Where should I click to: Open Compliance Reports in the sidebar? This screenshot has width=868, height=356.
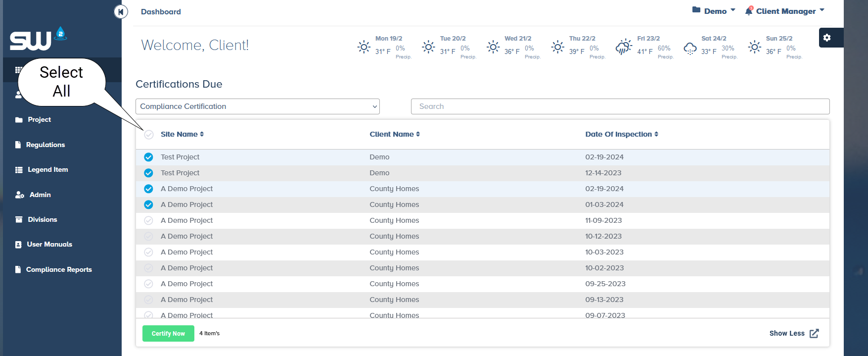pos(58,269)
